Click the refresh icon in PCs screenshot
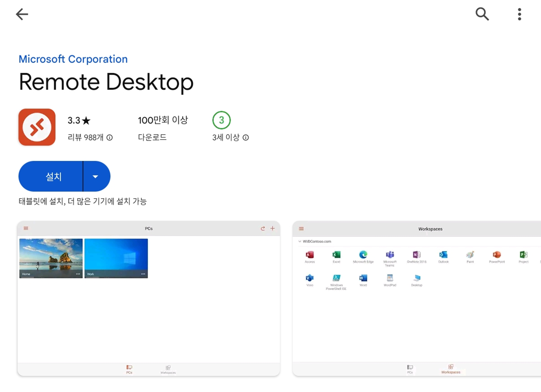The height and width of the screenshot is (392, 541). 263,228
